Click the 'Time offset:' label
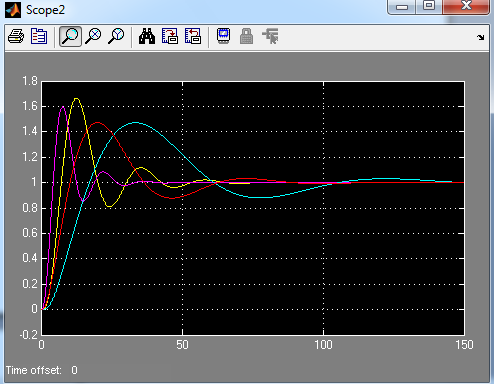This screenshot has height=384, width=494. 34,370
